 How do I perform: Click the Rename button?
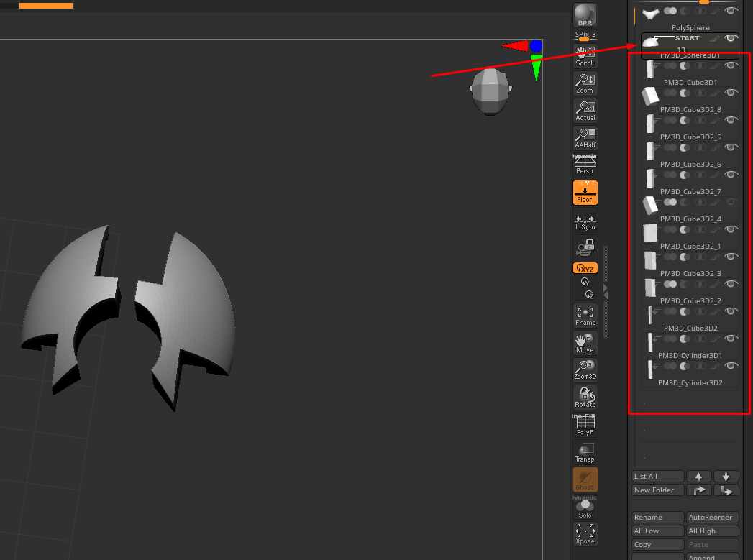[657, 517]
